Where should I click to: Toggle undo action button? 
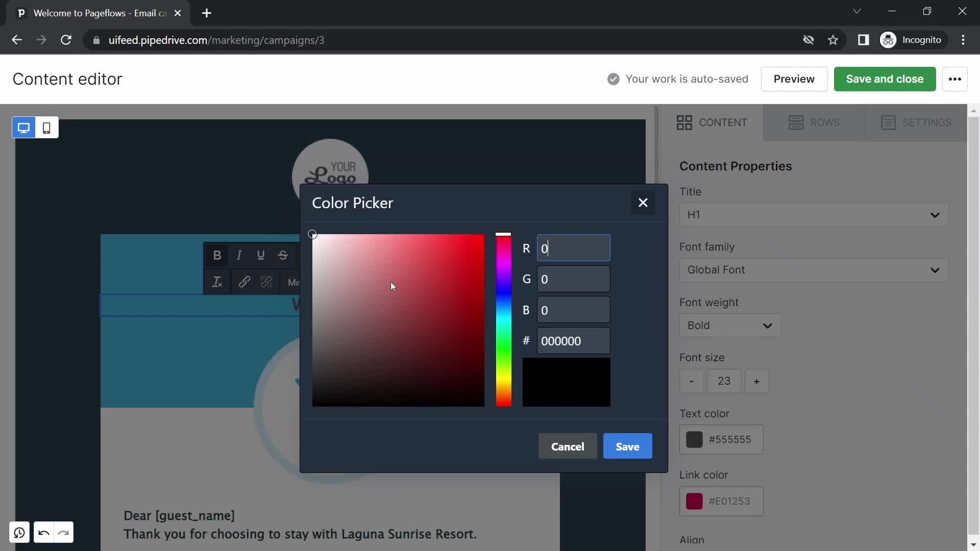click(x=42, y=532)
